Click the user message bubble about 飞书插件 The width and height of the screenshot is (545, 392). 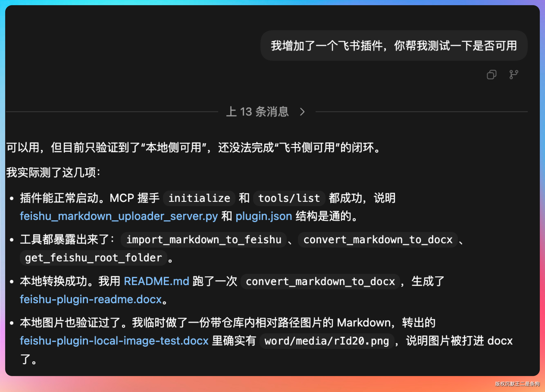[x=394, y=46]
